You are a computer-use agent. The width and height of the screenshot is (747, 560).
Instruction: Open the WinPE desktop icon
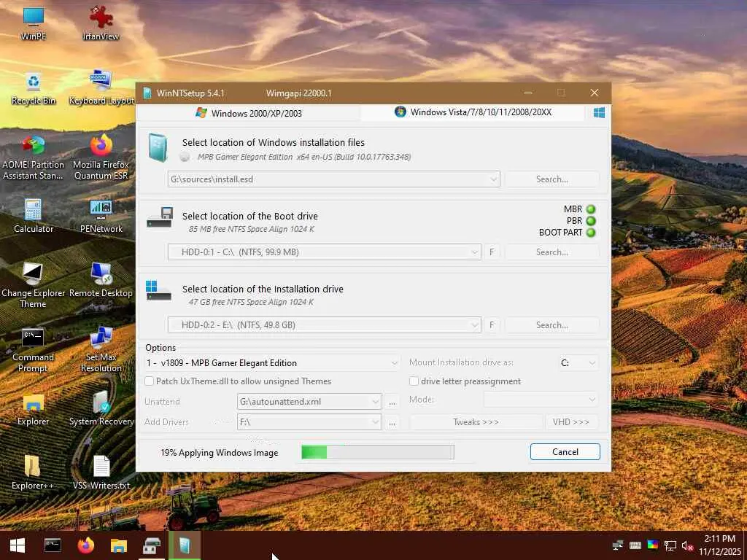[34, 23]
